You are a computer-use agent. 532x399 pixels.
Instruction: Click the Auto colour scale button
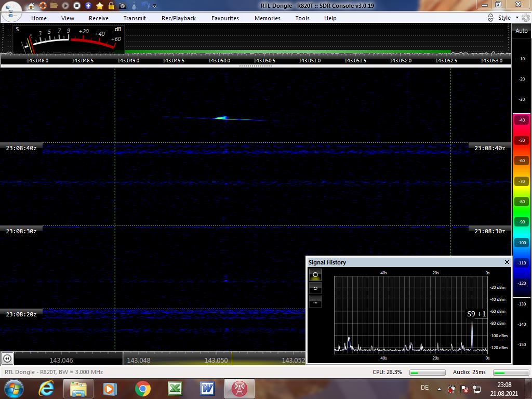pos(522,31)
